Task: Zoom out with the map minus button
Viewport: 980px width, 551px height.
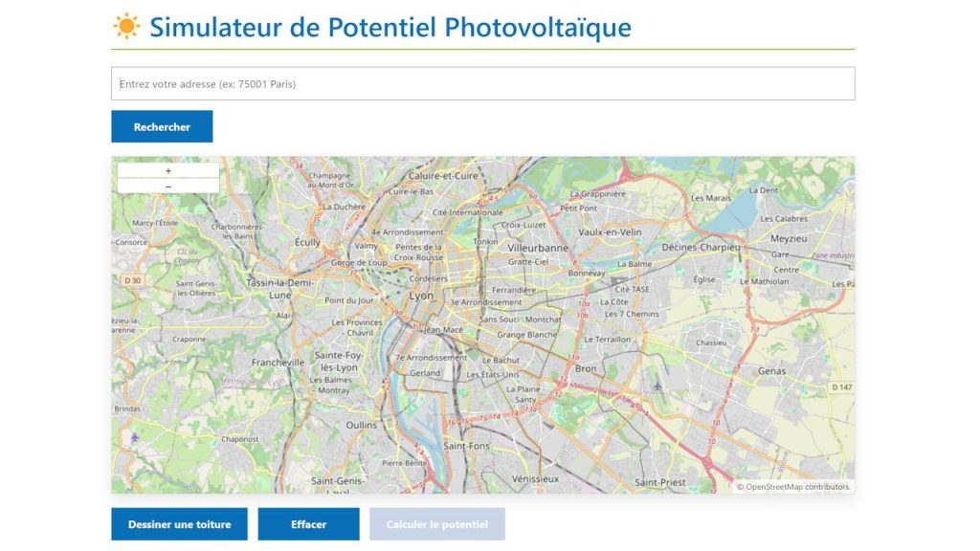Action: (168, 187)
